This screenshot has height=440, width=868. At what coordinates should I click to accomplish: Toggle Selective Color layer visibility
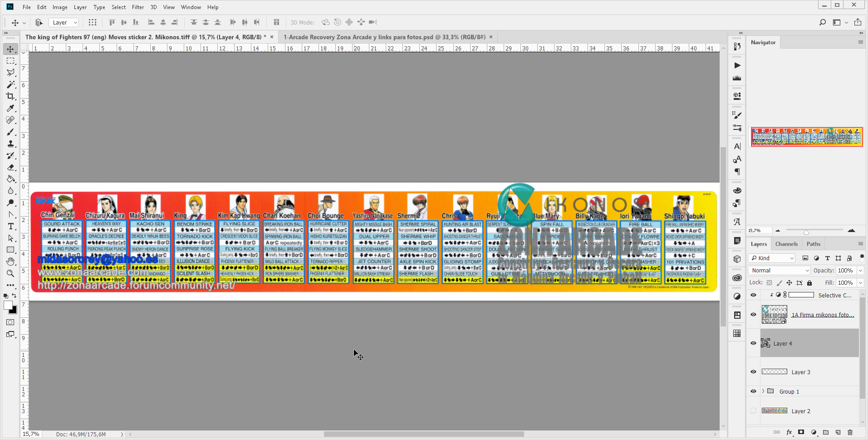753,295
